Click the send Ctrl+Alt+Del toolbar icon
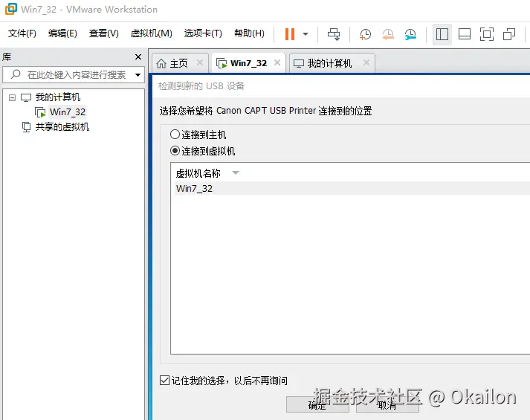This screenshot has width=530, height=420. click(x=334, y=33)
